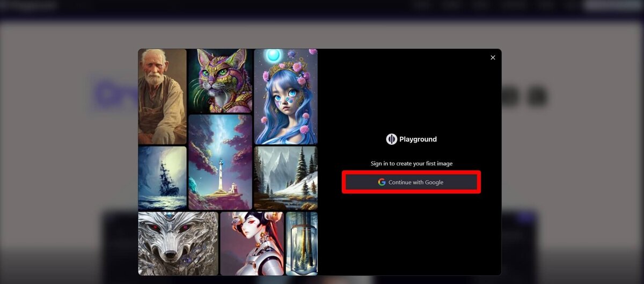Click the 'Playground' brand name text

point(418,139)
